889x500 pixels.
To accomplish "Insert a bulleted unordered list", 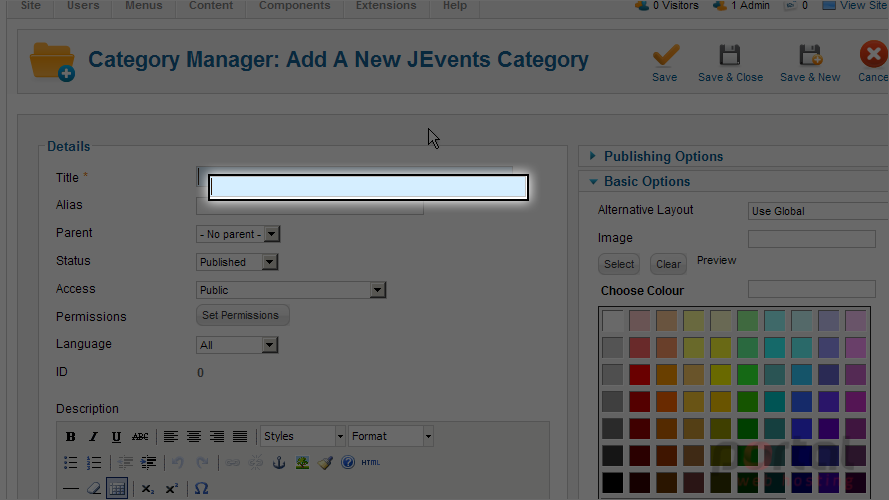I will click(x=70, y=463).
